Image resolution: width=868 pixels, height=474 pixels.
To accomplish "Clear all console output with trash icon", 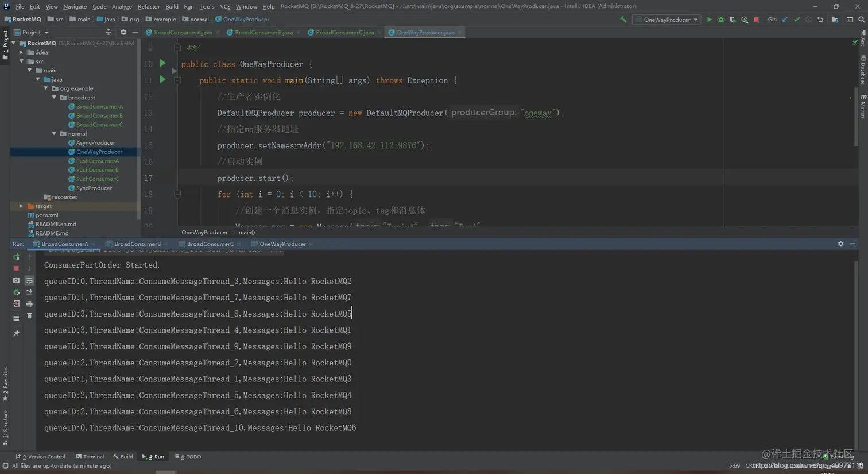I will tap(29, 316).
